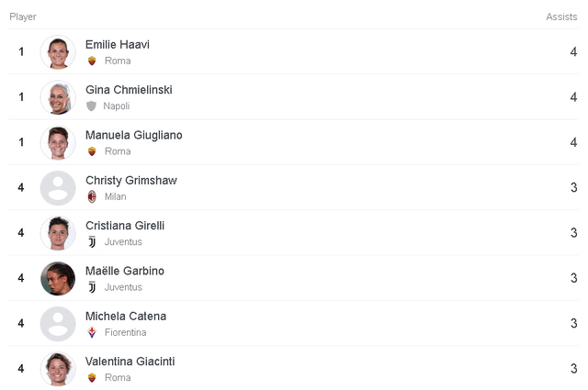
Task: Click Juventus logo under Maëlle Garbino
Action: coord(91,287)
